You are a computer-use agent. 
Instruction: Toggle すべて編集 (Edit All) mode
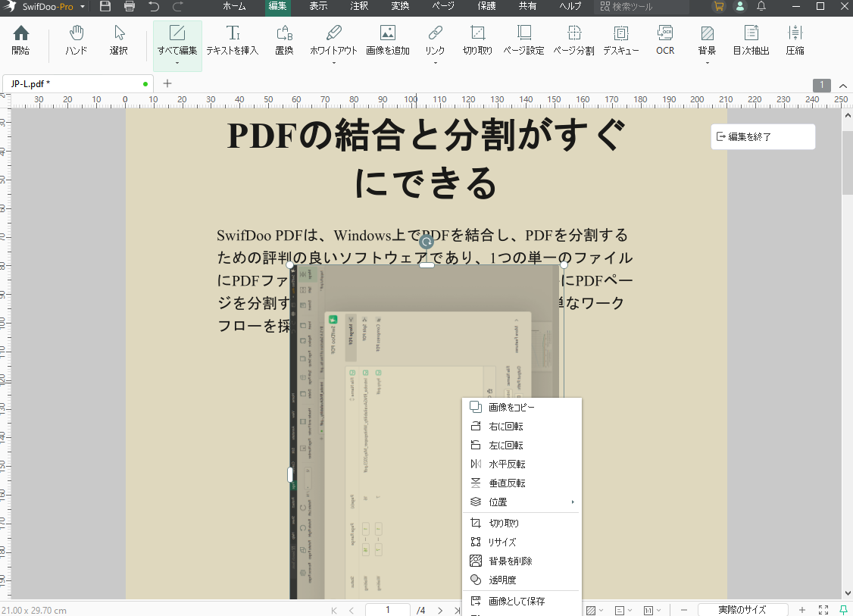177,41
